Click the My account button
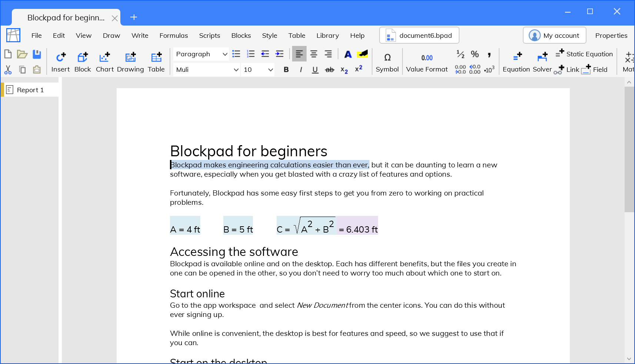Screen dimensions: 635x364 tap(554, 35)
